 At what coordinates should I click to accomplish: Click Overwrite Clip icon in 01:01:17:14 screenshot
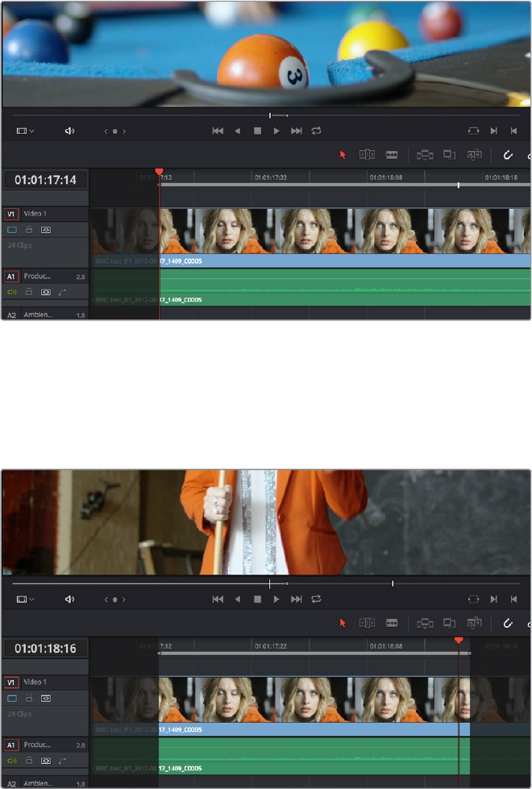[449, 155]
